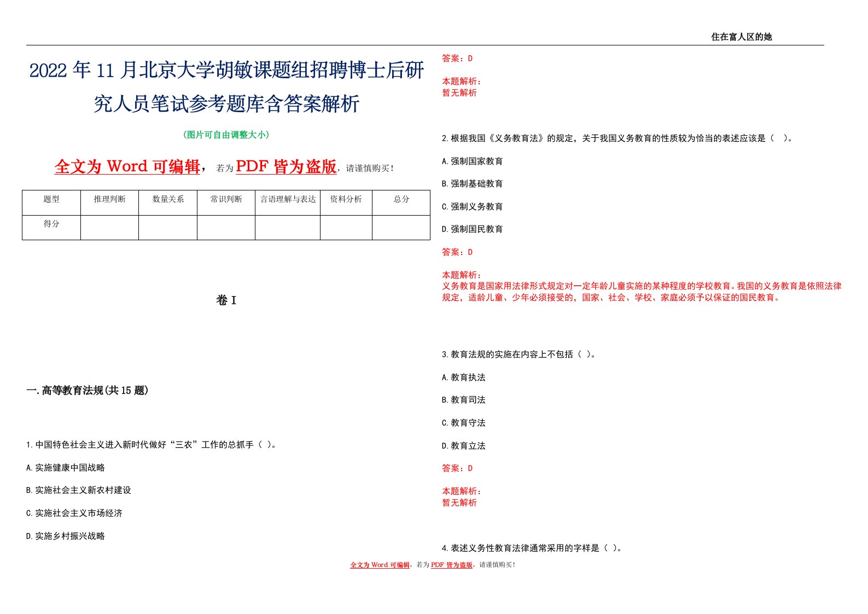
Task: Select option B.实施社会主义新农村建设
Action: point(79,490)
